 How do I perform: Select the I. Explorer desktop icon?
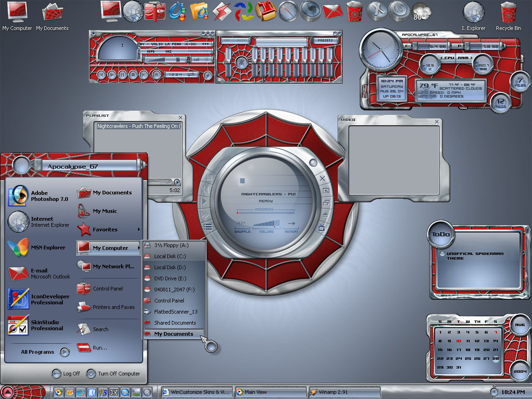[x=473, y=16]
